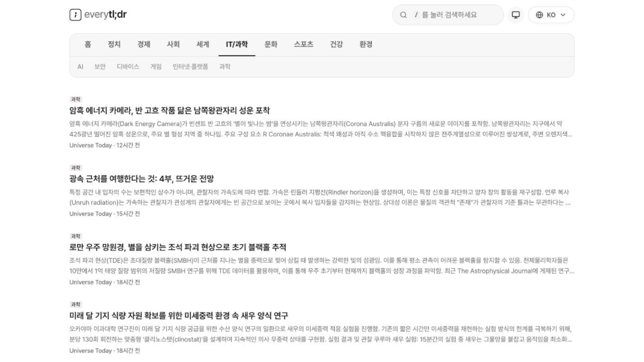Toggle the display theme monitor icon
644x362 pixels.
(516, 15)
